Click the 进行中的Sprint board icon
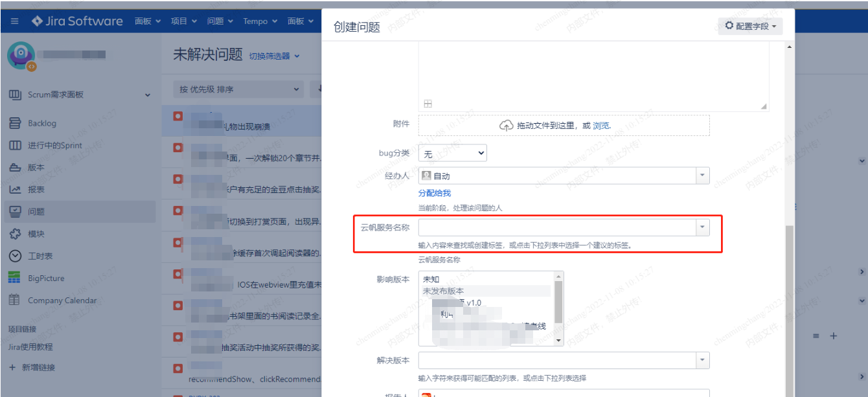Screen dimensions: 868x397 tap(15, 145)
